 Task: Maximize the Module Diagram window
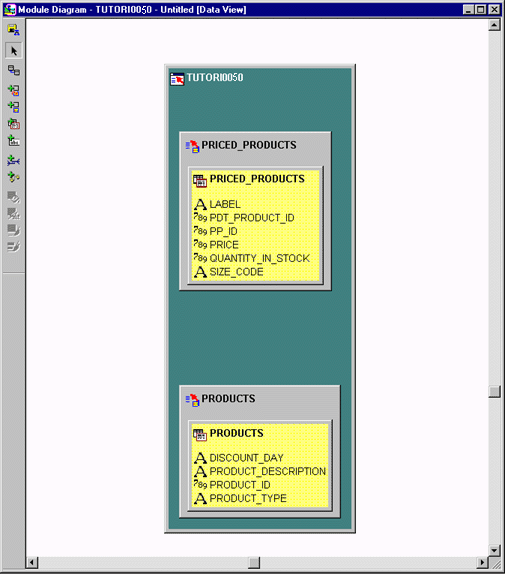click(481, 10)
